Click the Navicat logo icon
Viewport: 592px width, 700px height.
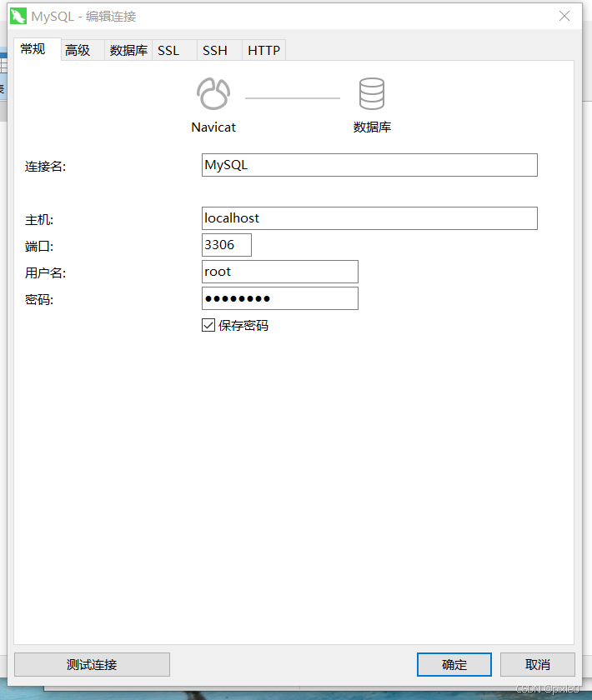[213, 93]
